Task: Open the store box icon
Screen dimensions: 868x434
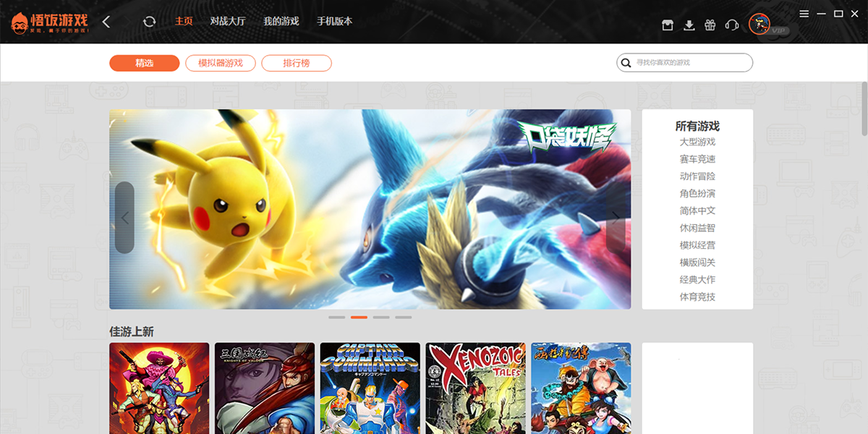Action: pyautogui.click(x=668, y=25)
